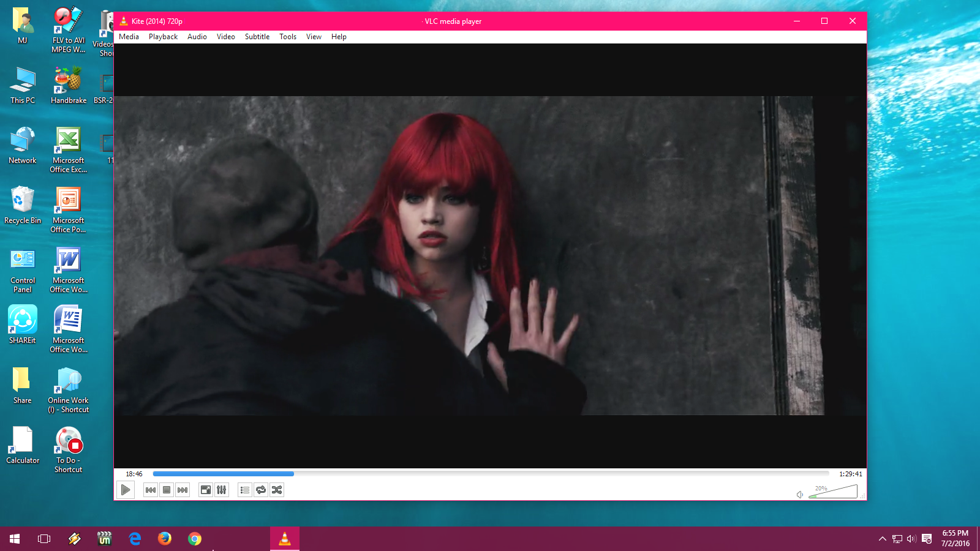Viewport: 980px width, 551px height.
Task: Open the Audio menu
Action: click(197, 37)
